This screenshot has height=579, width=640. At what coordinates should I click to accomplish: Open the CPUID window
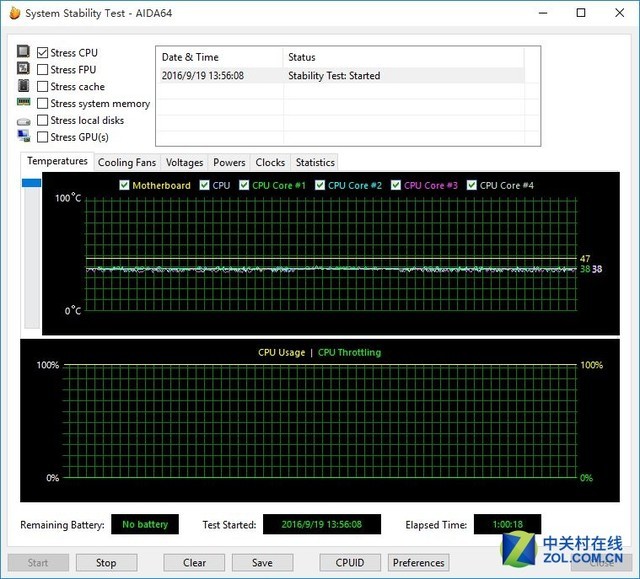[350, 563]
